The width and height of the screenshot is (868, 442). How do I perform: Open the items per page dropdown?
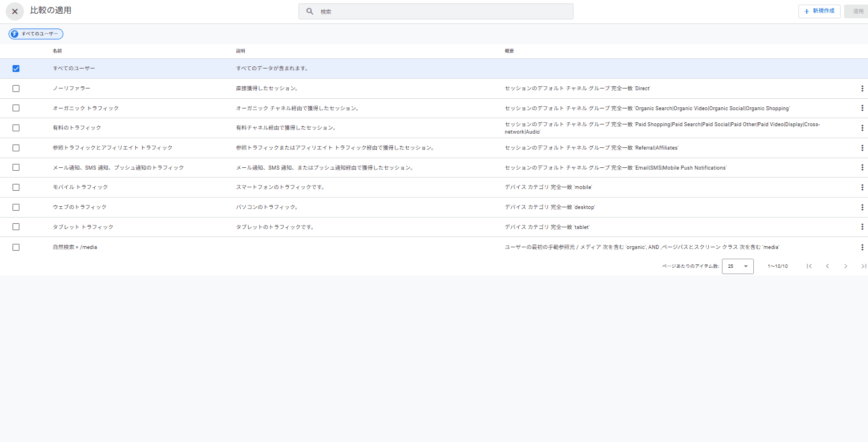click(738, 266)
